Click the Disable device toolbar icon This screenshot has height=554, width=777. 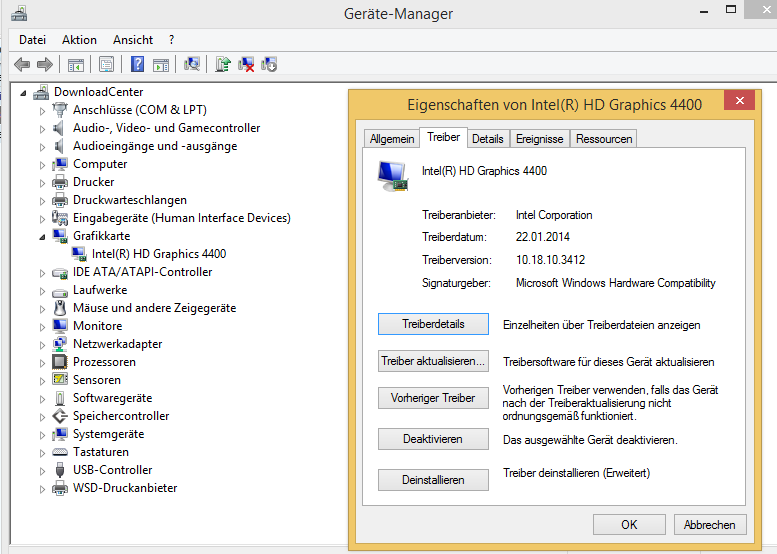pos(269,64)
